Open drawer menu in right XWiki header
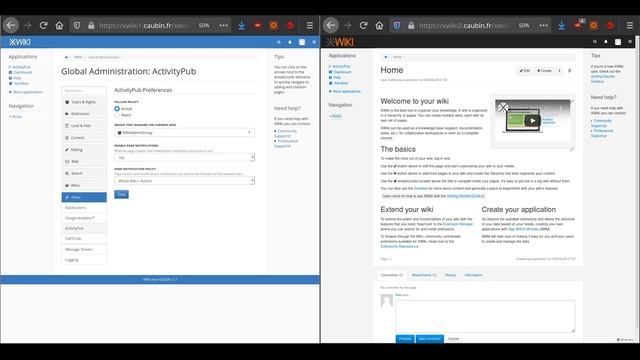This screenshot has height=360, width=640. pos(630,42)
